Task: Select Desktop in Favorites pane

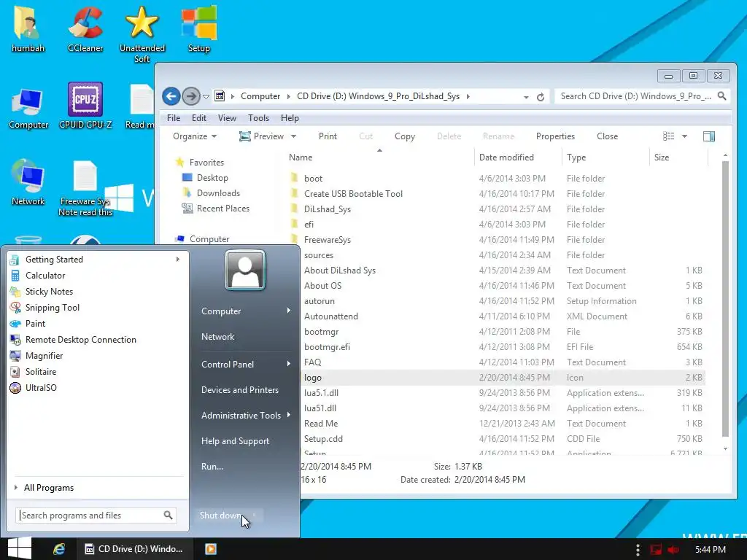Action: coord(212,178)
